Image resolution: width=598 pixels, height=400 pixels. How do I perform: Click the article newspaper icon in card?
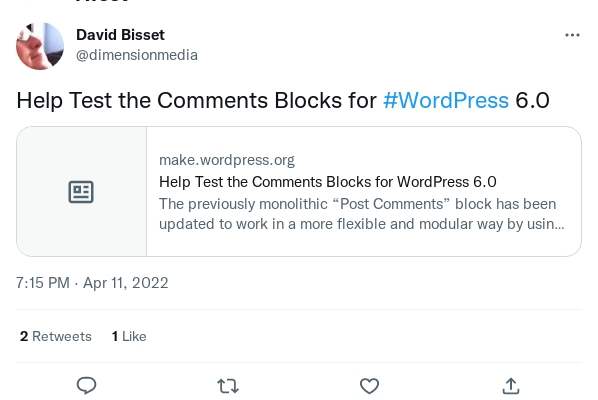(81, 192)
